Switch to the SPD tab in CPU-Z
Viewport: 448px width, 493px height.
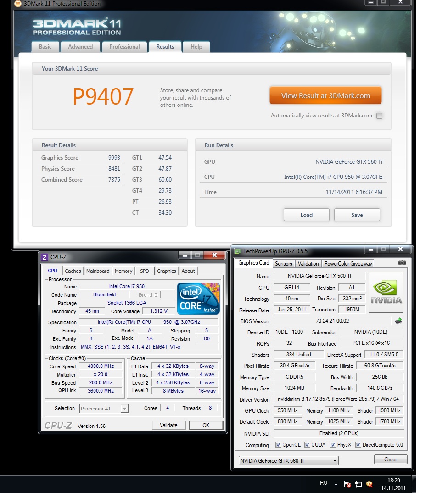145,271
